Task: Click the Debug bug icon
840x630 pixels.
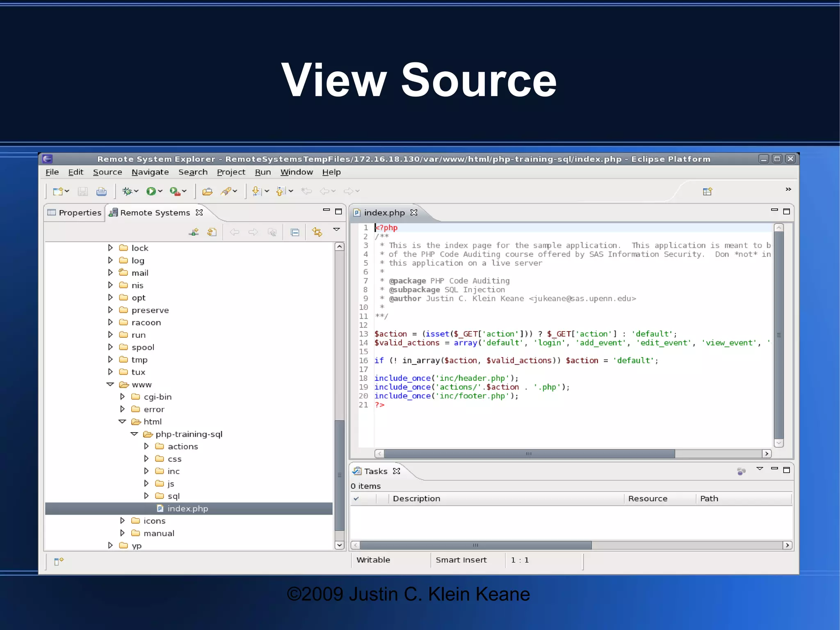Action: [127, 191]
